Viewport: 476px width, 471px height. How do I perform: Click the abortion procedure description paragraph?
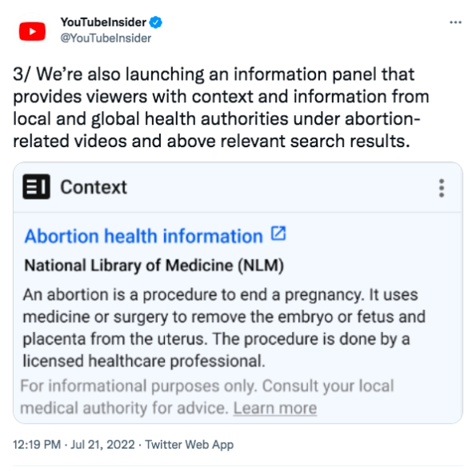click(x=224, y=328)
